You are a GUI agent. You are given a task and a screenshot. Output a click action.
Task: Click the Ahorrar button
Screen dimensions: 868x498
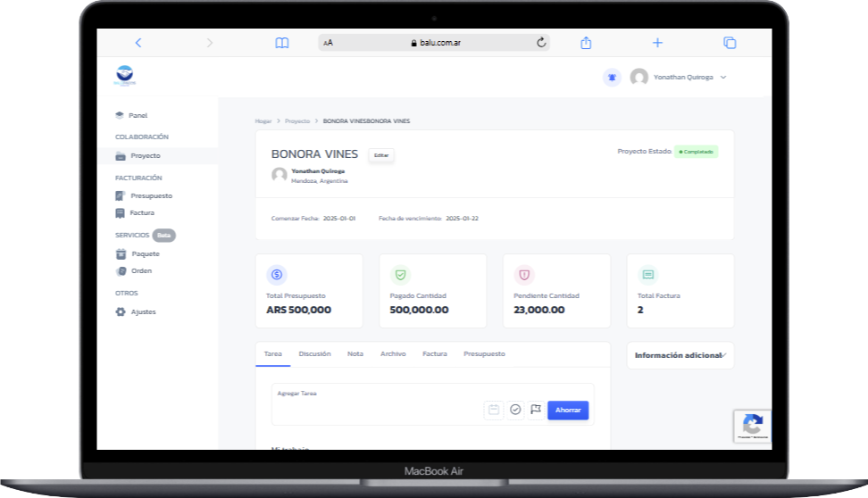click(568, 410)
